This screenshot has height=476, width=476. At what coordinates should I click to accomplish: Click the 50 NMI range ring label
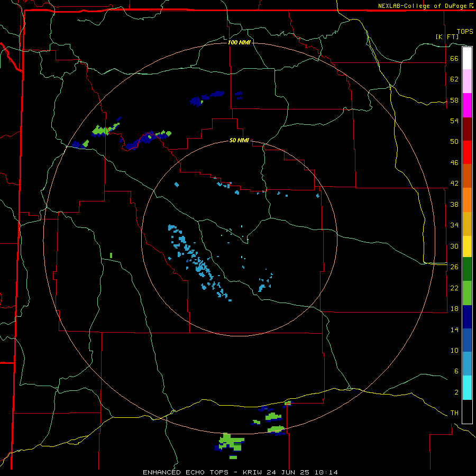(239, 140)
